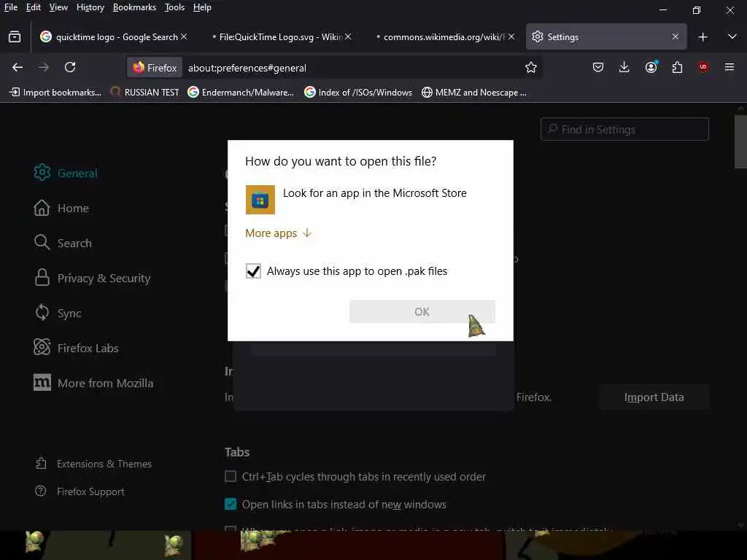Expand More apps list
Viewport: 747px width, 560px height.
click(279, 233)
